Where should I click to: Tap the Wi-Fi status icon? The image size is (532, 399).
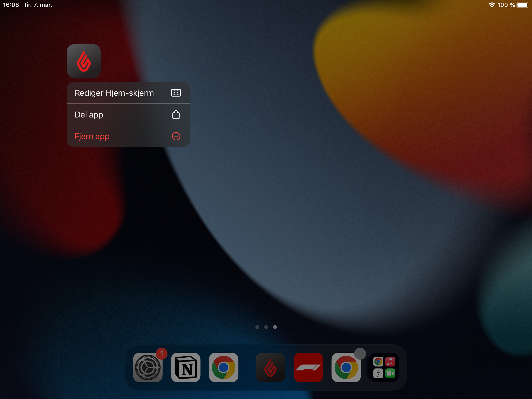pos(492,5)
